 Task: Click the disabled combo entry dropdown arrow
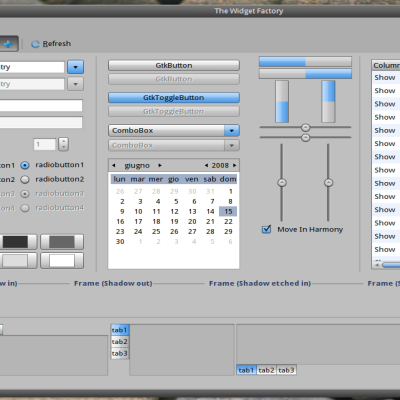coord(75,84)
